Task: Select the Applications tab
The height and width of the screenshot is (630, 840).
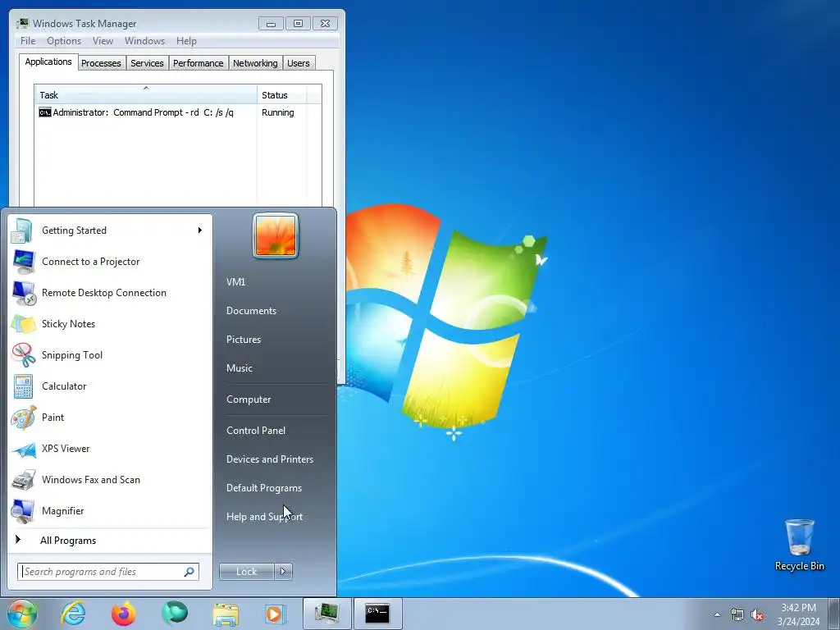Action: 48,62
